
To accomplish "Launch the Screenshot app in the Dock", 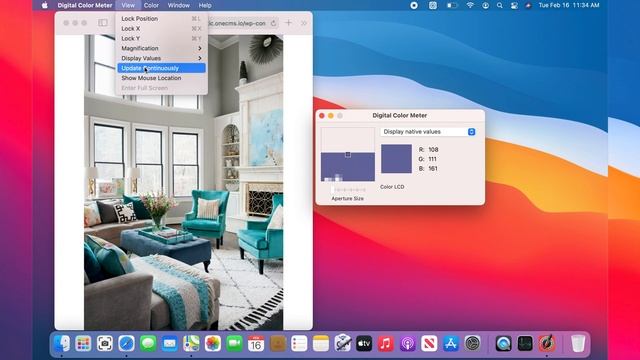I will tap(105, 343).
